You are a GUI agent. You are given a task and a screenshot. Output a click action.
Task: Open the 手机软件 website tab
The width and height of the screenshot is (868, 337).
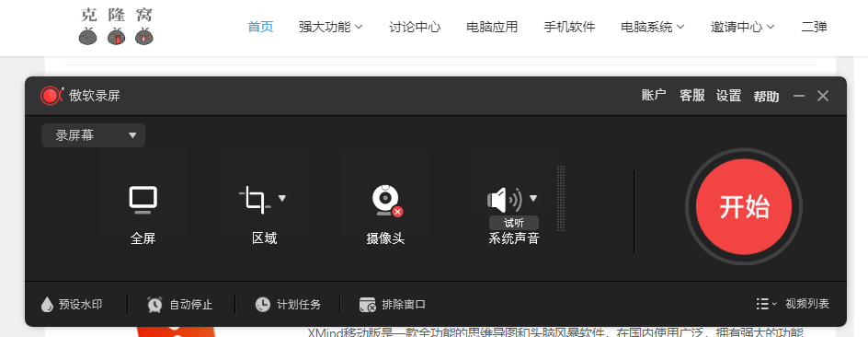pos(570,27)
